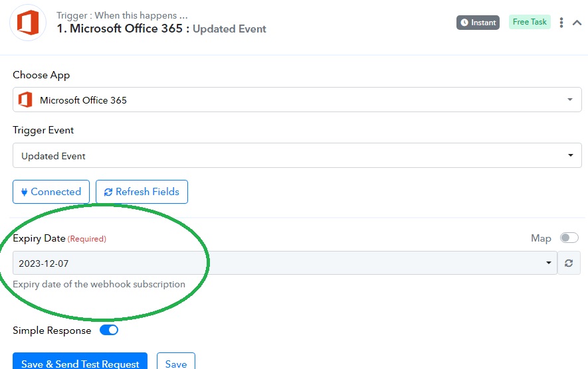Collapse the trigger step with the chevron

(x=577, y=23)
